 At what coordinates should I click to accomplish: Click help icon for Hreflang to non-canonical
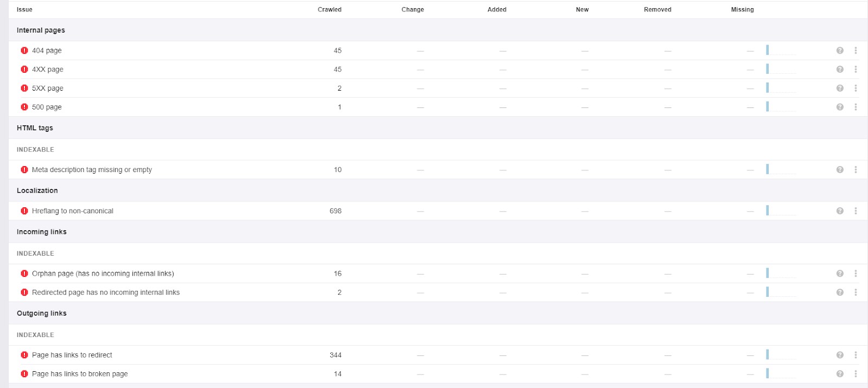coord(840,211)
